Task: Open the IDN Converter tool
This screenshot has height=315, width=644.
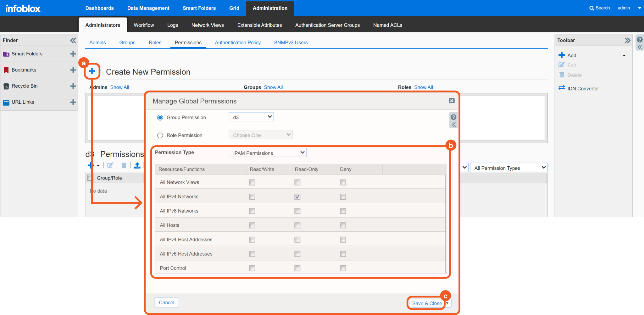Action: coord(583,89)
